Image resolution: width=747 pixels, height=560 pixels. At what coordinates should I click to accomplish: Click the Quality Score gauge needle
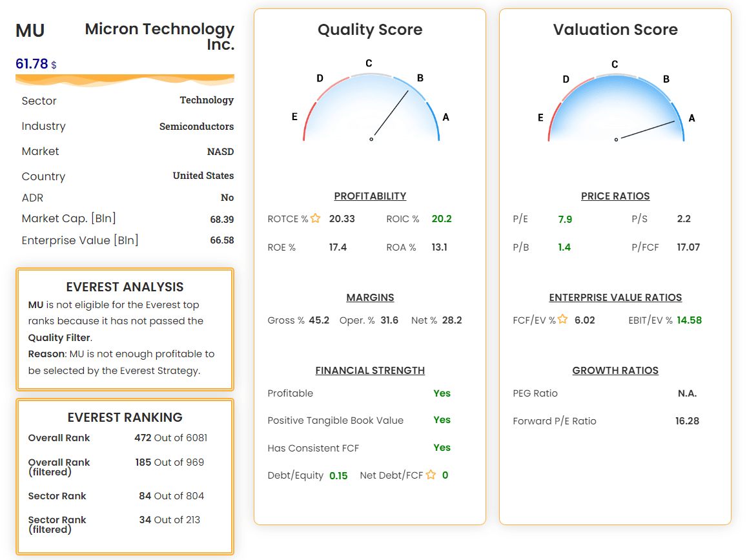391,114
